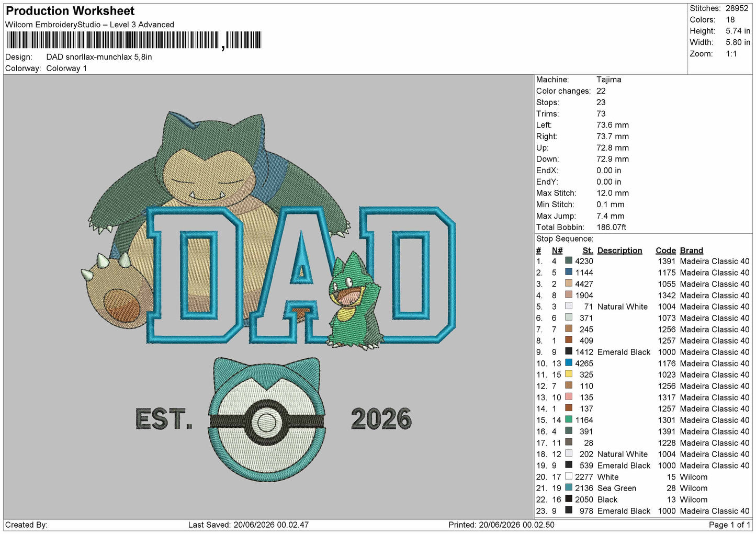756x534 pixels.
Task: Click the Colors value "18"
Action: pyautogui.click(x=730, y=20)
